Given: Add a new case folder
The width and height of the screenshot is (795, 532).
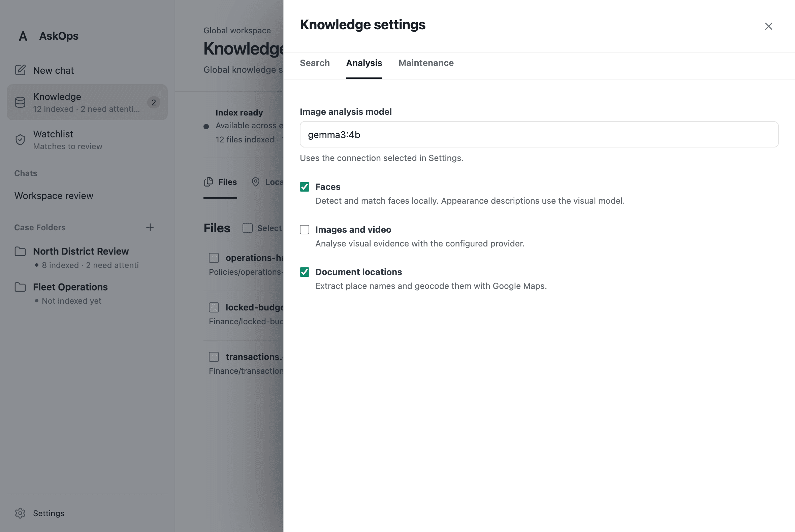Looking at the screenshot, I should [x=150, y=227].
